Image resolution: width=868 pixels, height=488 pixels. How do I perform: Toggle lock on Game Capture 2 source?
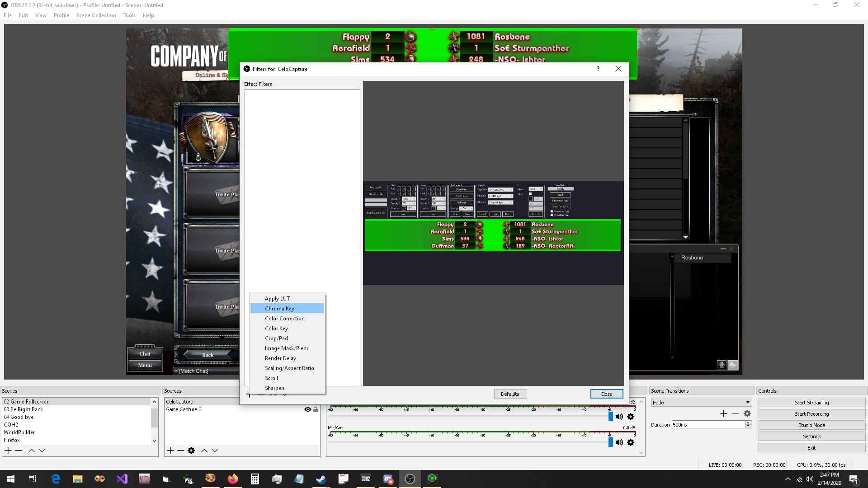pos(316,409)
